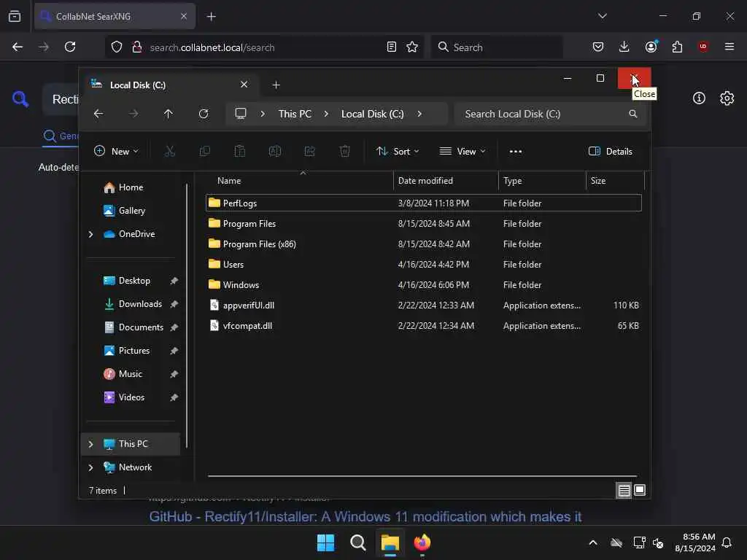Open Pictures quick access item

tap(134, 351)
